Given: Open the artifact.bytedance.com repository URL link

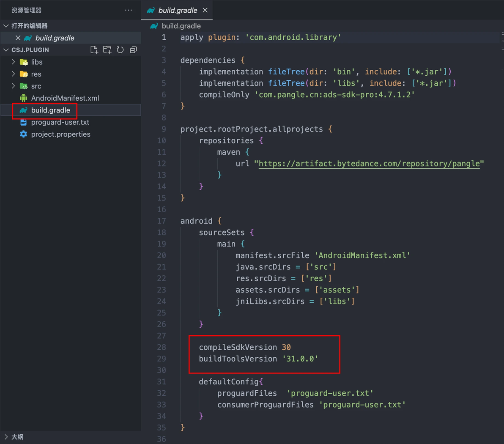Looking at the screenshot, I should [x=369, y=164].
